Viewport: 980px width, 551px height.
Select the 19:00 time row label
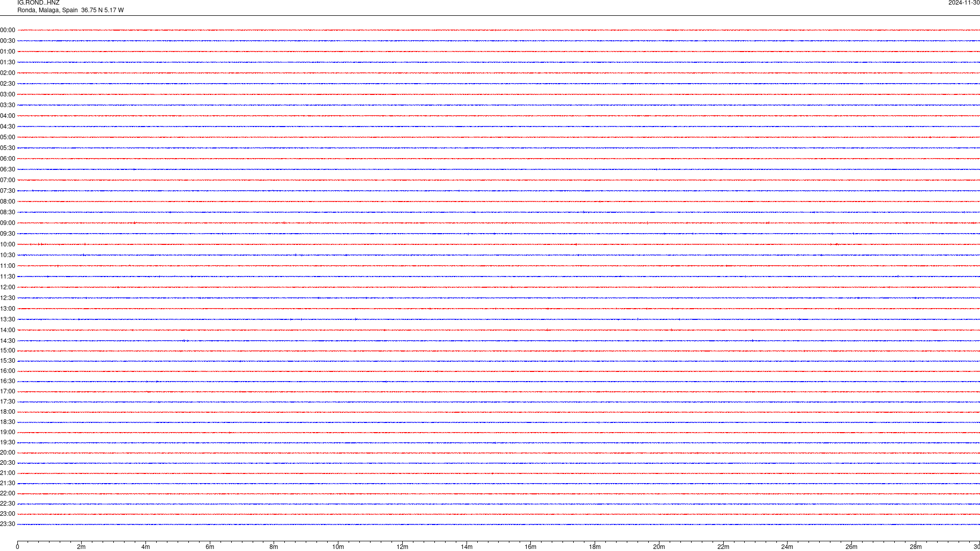click(8, 432)
